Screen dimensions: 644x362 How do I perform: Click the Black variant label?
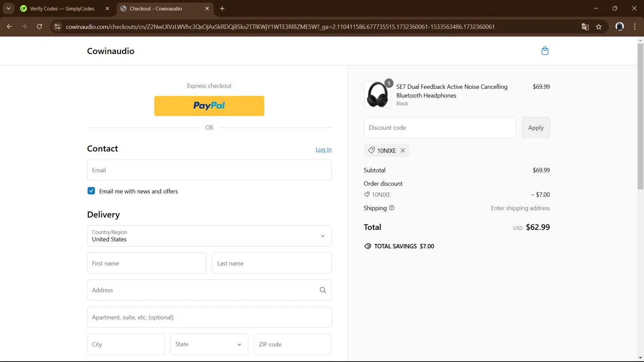click(x=402, y=104)
